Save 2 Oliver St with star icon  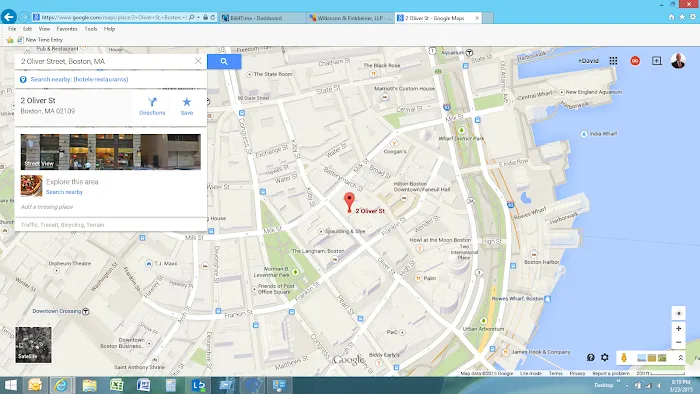187,106
